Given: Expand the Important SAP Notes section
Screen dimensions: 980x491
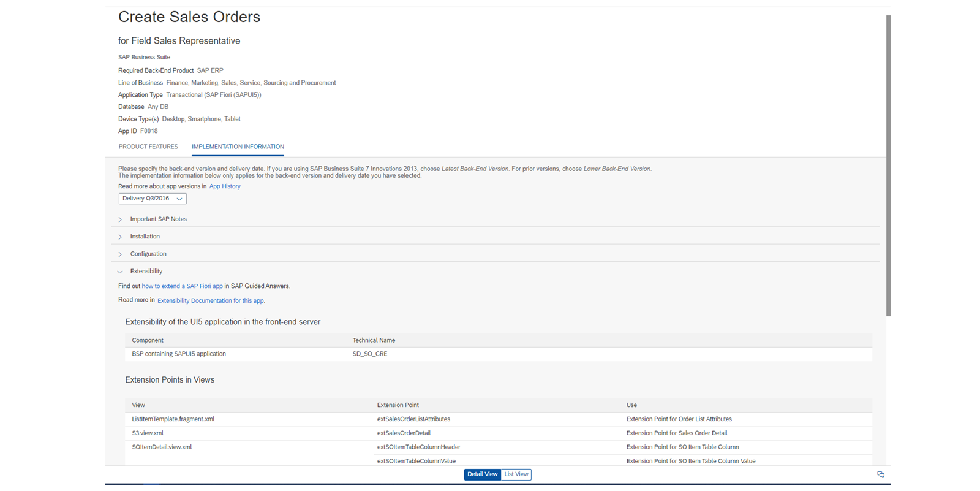Looking at the screenshot, I should tap(158, 219).
